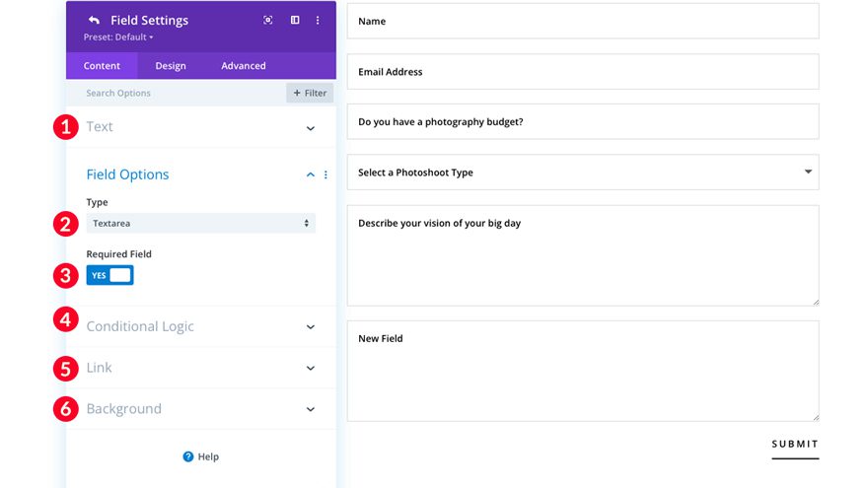Click the Search Options input field
This screenshot has height=488, width=868.
pyautogui.click(x=178, y=94)
